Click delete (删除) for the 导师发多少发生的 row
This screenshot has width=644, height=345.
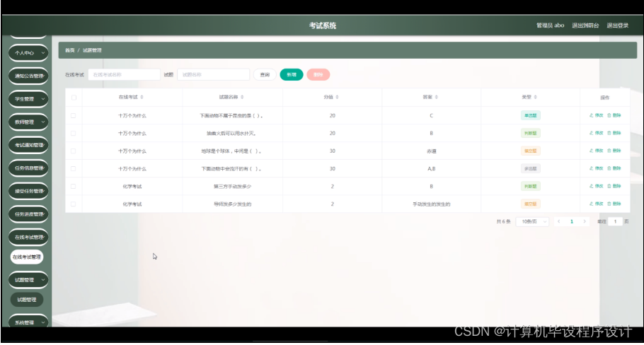614,204
